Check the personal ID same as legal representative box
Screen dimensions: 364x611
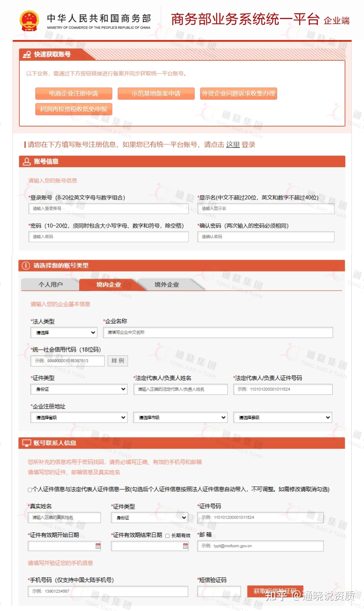30,490
